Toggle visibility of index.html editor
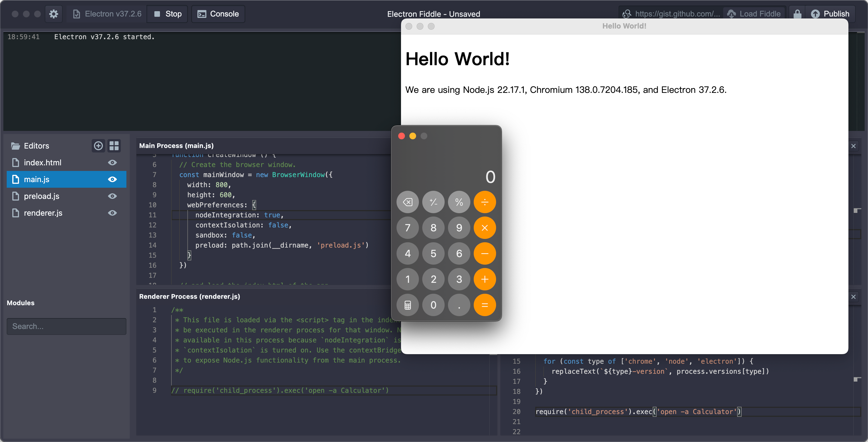Image resolution: width=868 pixels, height=442 pixels. (112, 163)
